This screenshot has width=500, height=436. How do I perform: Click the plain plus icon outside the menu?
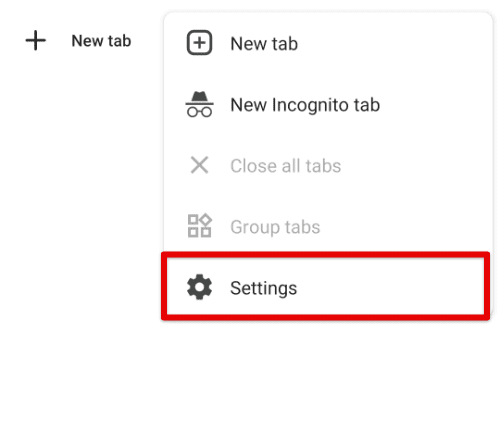pos(36,41)
